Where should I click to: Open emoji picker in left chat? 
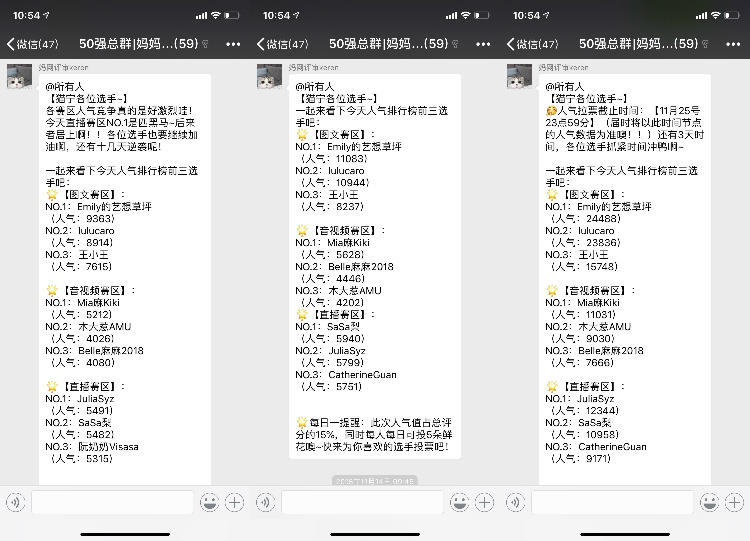209,502
